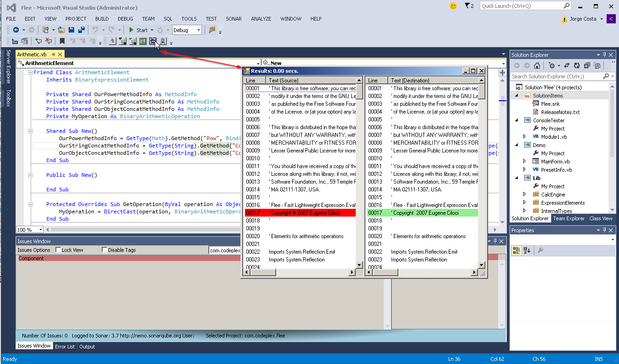Click the Find in Files toolbar icon
Viewport: 619px width, 364px height.
pos(212,30)
